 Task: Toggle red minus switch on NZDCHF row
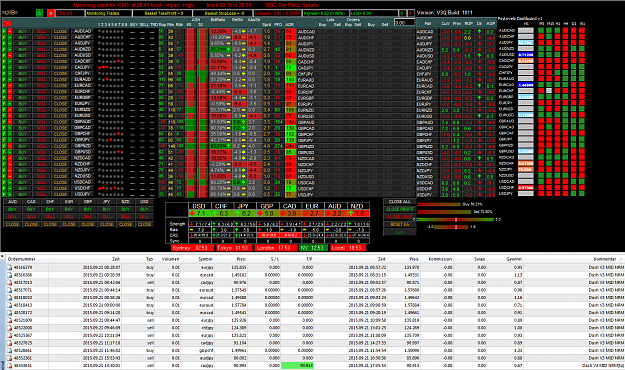click(x=10, y=164)
